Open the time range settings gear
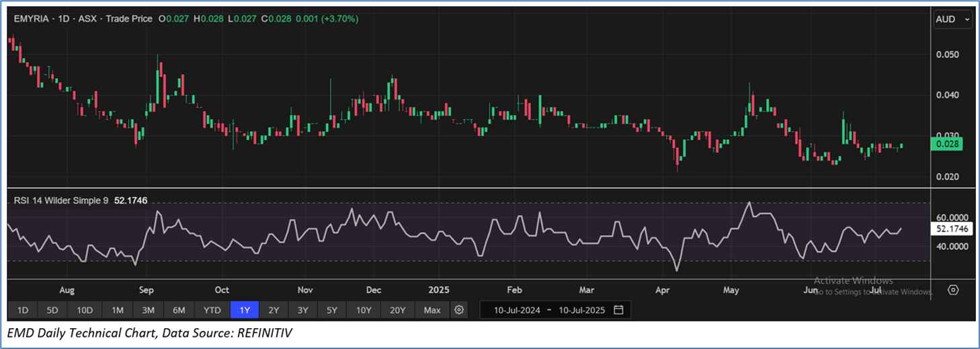 [459, 310]
